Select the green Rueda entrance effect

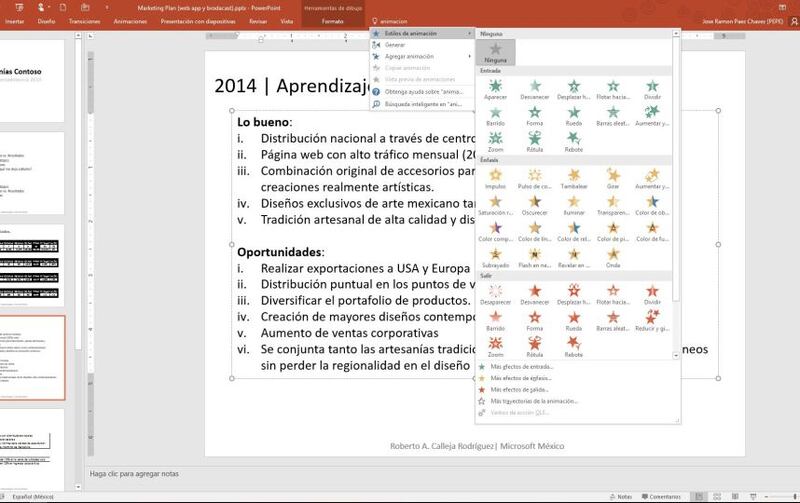(x=574, y=116)
